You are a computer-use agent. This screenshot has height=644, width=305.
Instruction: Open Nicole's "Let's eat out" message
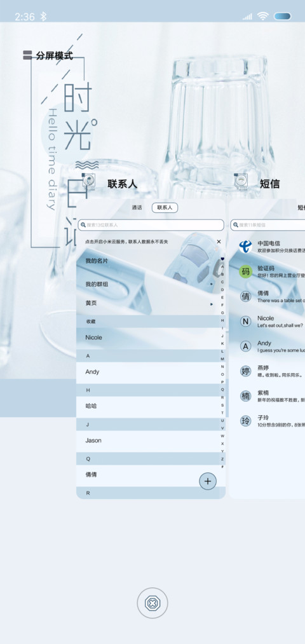(x=267, y=322)
